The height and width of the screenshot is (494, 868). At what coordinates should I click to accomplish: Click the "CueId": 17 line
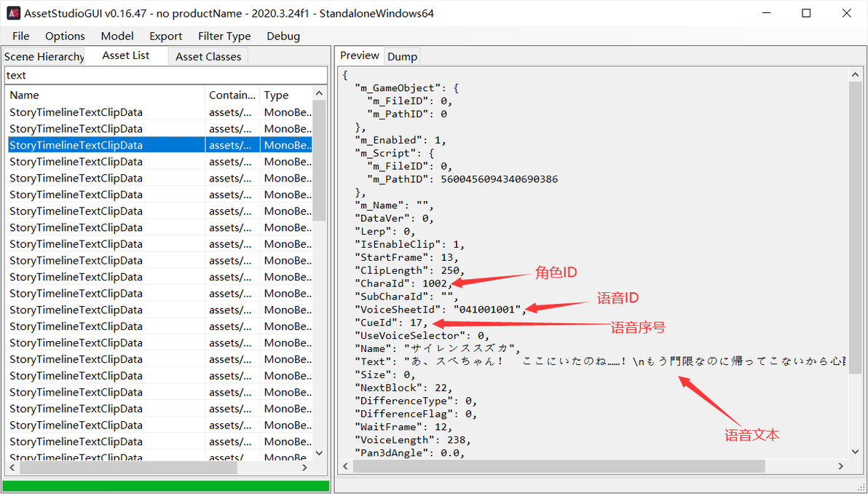391,322
